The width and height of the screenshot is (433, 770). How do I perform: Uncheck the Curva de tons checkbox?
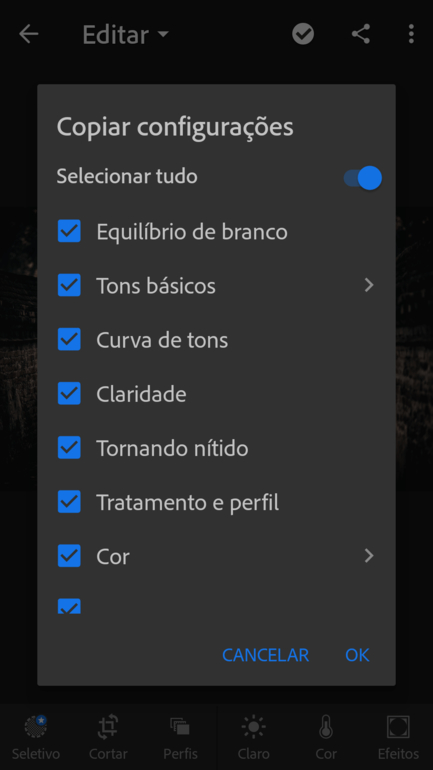69,339
